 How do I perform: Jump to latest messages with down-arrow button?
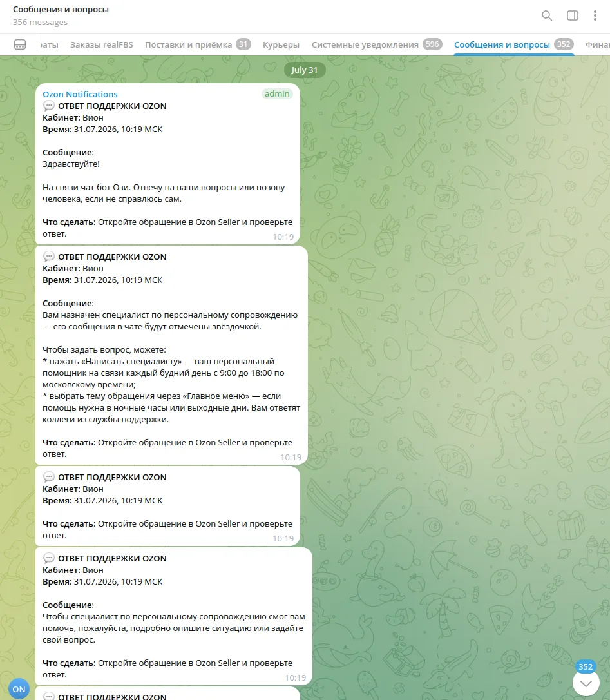coord(586,683)
